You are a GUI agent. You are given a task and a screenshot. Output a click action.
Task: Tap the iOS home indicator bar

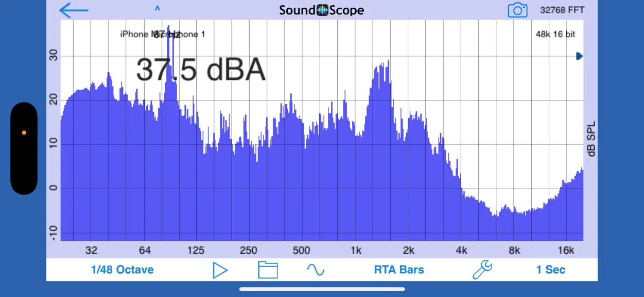tap(322, 289)
